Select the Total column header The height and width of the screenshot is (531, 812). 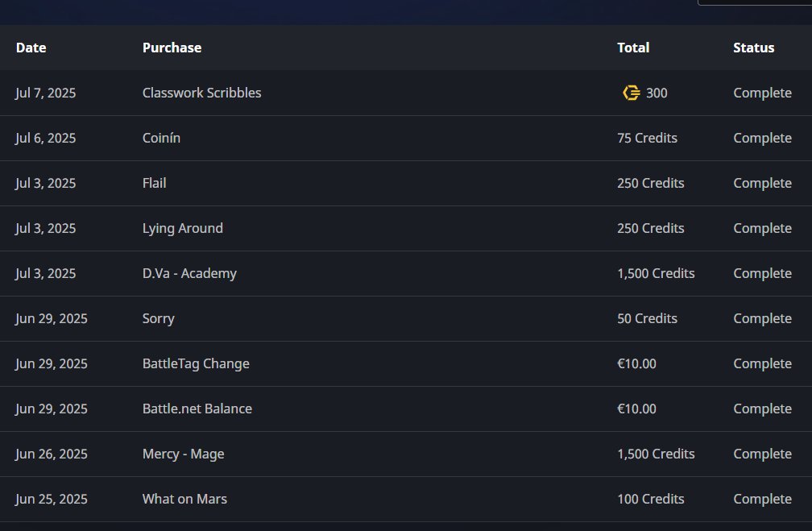coord(632,48)
